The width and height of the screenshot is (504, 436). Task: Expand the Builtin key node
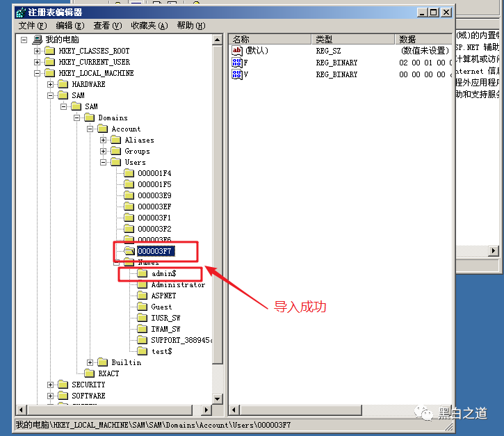point(90,362)
